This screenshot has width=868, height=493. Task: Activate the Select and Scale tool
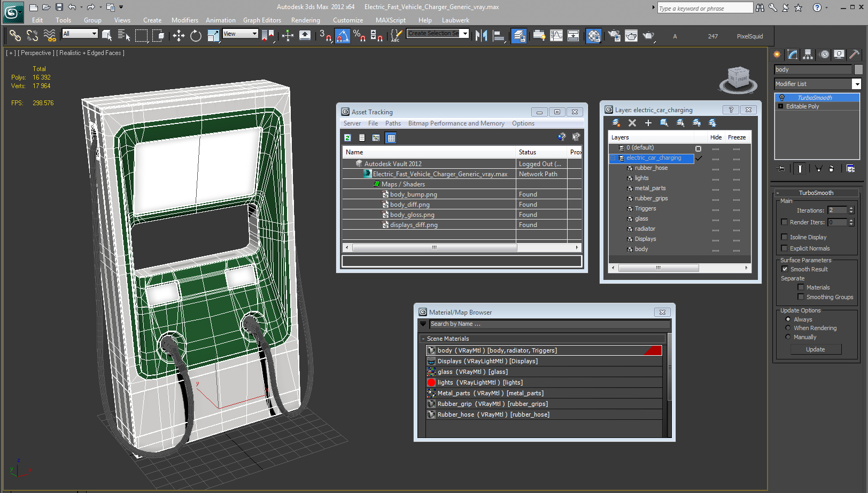(x=213, y=36)
